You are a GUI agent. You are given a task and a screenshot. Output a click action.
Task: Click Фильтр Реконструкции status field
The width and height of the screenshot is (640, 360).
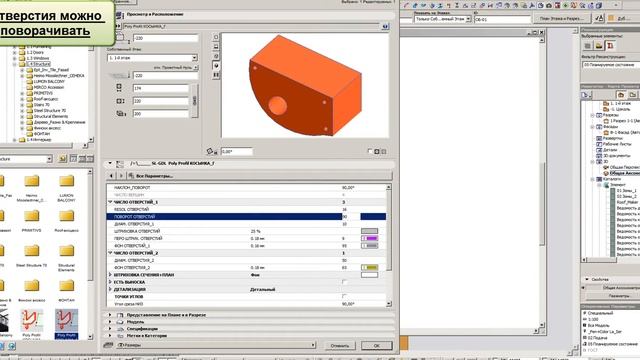611,65
